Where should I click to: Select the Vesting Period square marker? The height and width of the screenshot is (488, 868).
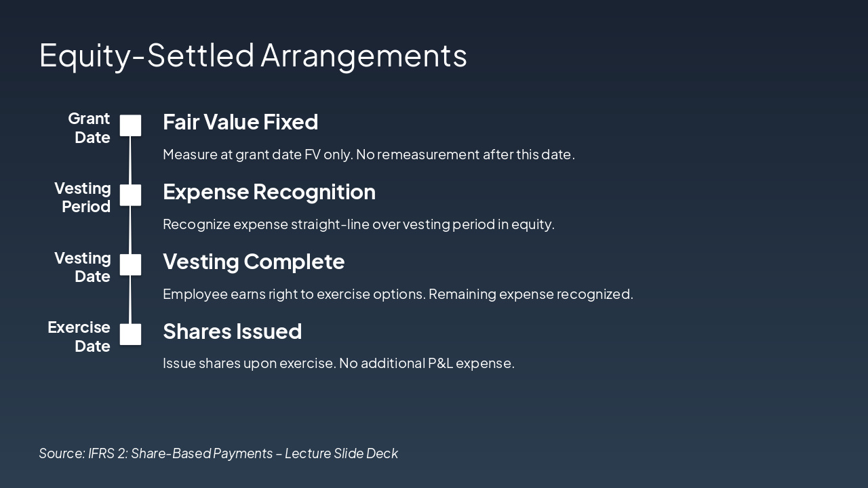pos(130,195)
